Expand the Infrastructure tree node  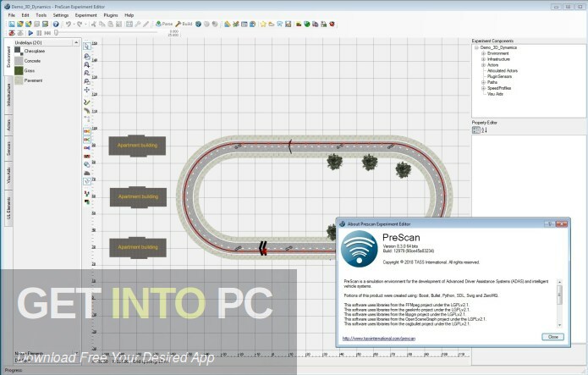click(483, 59)
